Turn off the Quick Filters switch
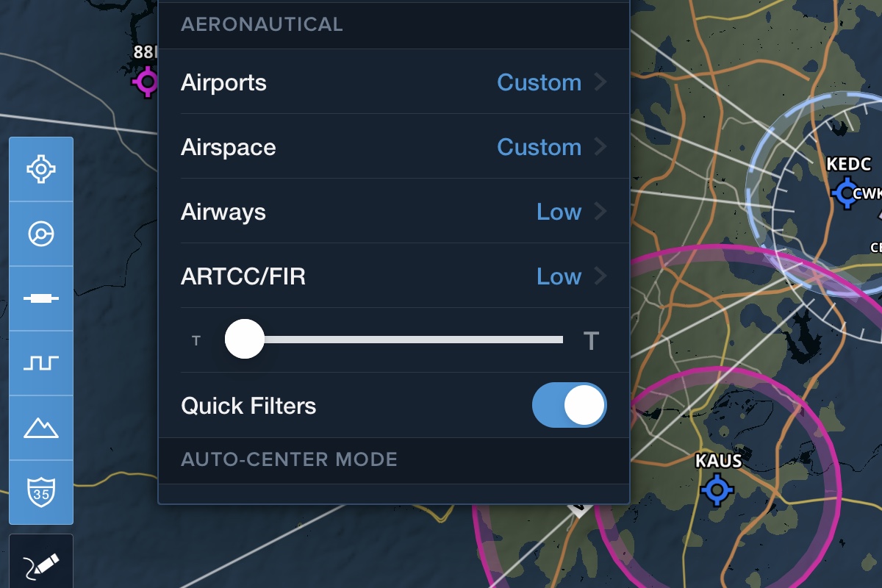 point(570,405)
